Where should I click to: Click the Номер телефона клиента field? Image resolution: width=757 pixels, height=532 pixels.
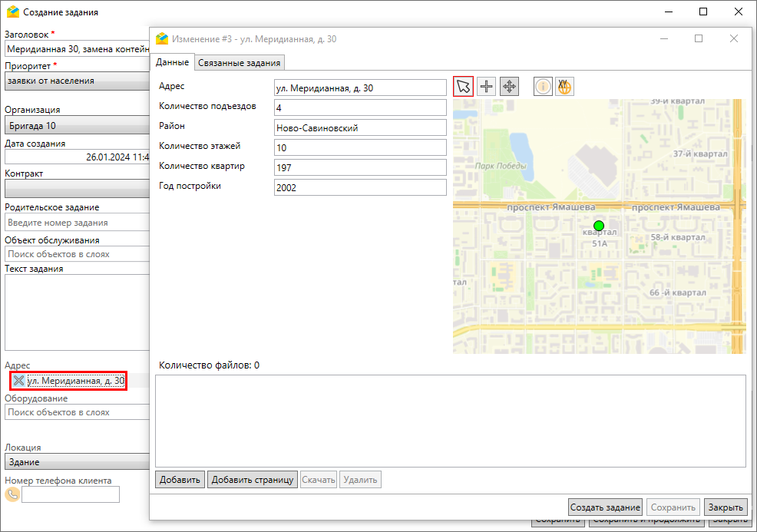point(71,494)
